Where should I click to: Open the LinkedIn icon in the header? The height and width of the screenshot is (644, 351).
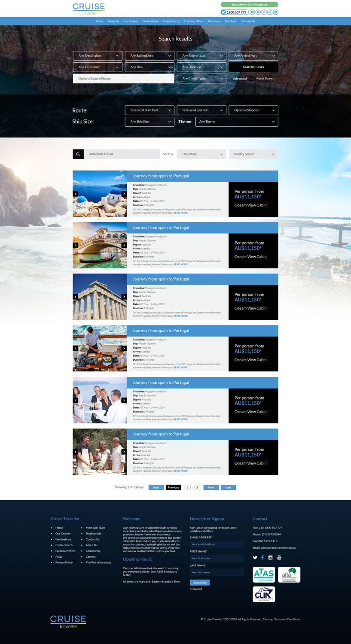[x=270, y=12]
